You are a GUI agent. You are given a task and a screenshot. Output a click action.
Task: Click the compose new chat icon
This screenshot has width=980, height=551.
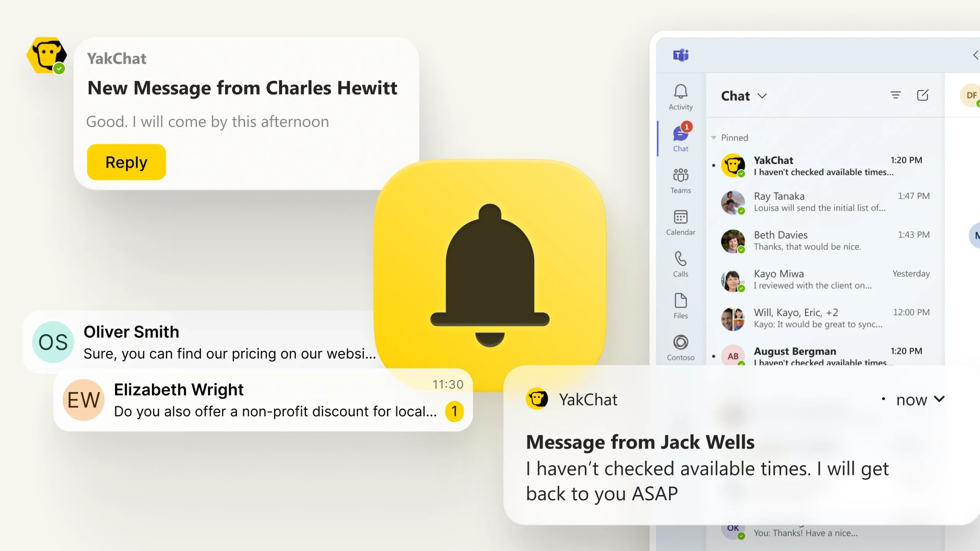tap(923, 95)
